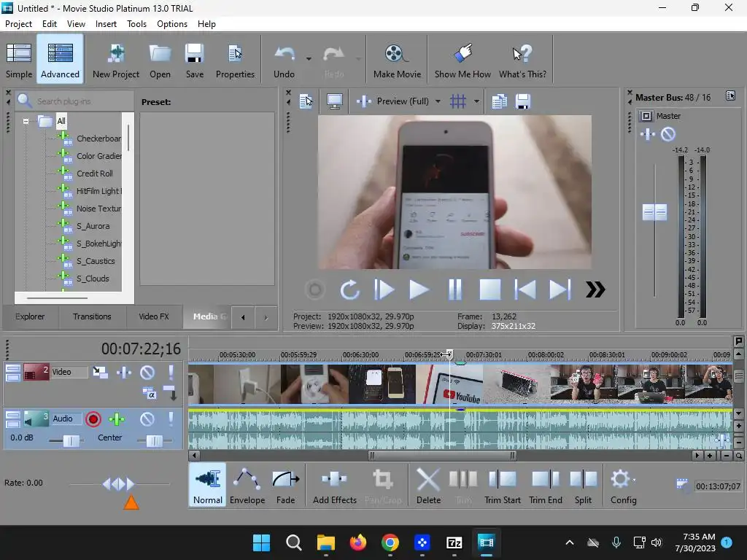This screenshot has width=747, height=560.
Task: Select the S_Aurora plug-in
Action: pyautogui.click(x=93, y=226)
